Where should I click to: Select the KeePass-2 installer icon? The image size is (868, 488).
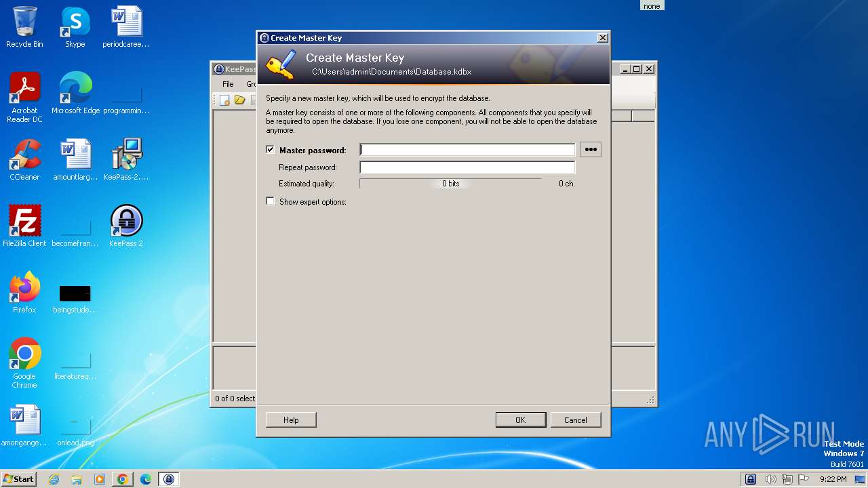[x=126, y=160]
